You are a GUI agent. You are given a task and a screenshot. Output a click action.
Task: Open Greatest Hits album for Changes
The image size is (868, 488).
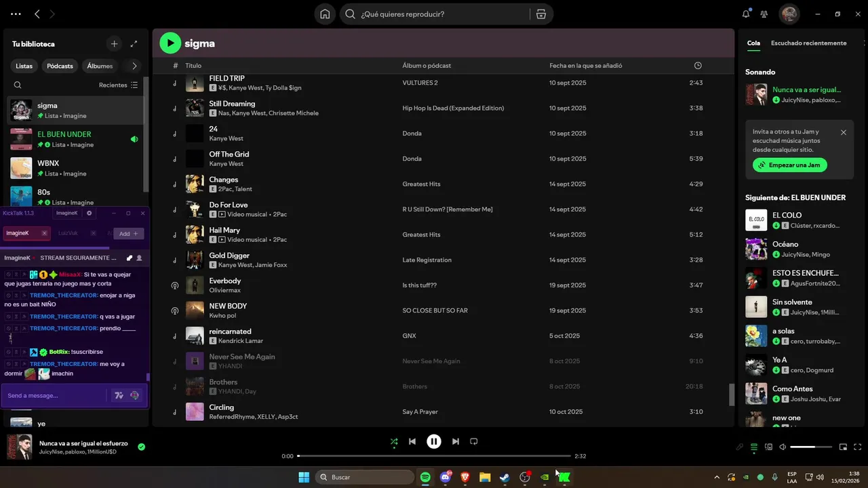tap(421, 184)
